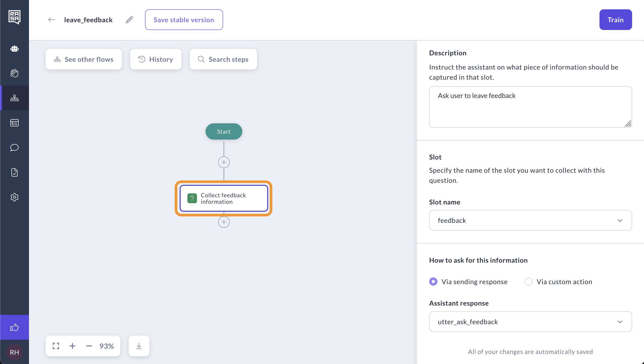The height and width of the screenshot is (364, 644).
Task: Click the thumbs-up feedback icon
Action: (x=14, y=328)
